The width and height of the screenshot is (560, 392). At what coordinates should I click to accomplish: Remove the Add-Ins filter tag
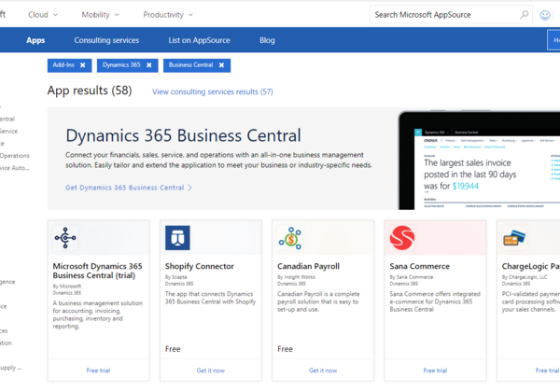click(x=83, y=65)
